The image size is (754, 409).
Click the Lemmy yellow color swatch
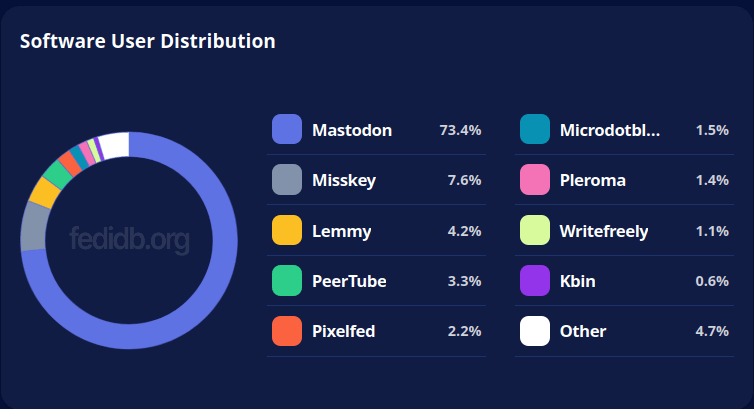pos(287,231)
